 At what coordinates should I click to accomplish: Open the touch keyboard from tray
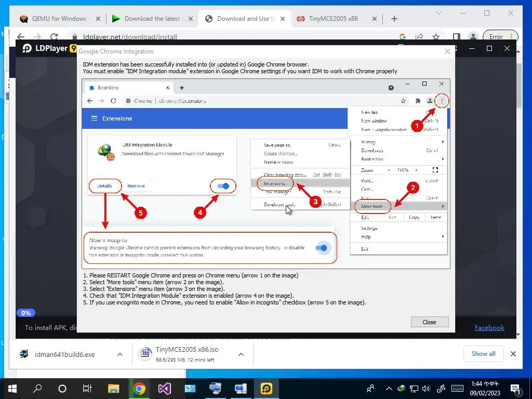(x=457, y=389)
